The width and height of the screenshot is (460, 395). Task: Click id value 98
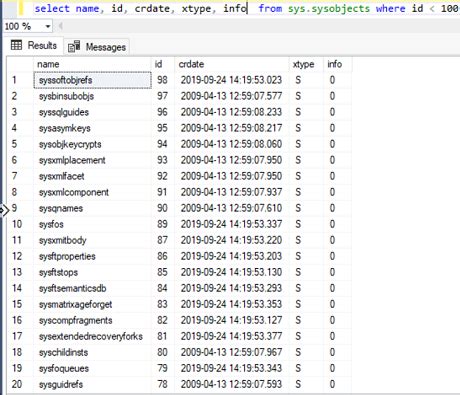point(163,80)
